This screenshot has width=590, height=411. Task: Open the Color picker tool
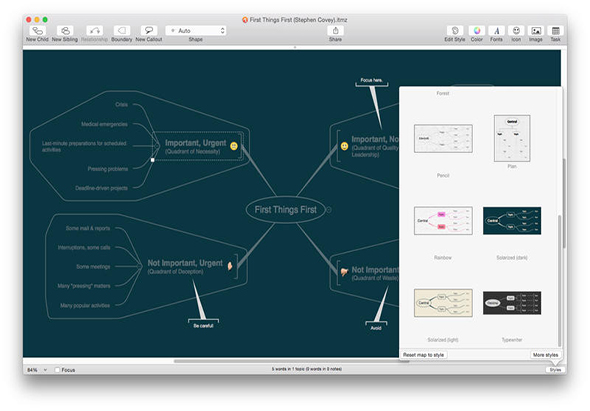click(477, 31)
